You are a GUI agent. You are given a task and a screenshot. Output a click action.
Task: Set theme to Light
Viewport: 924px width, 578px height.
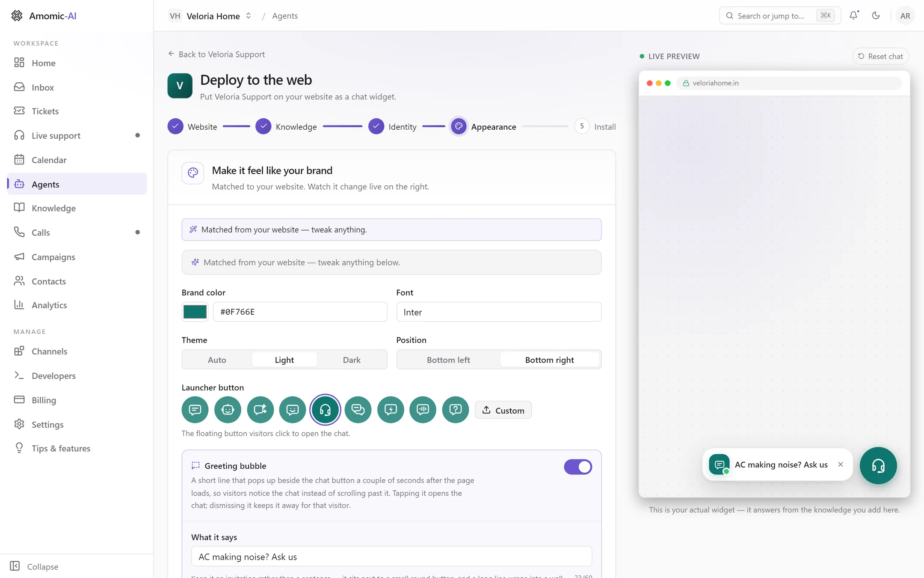point(284,360)
